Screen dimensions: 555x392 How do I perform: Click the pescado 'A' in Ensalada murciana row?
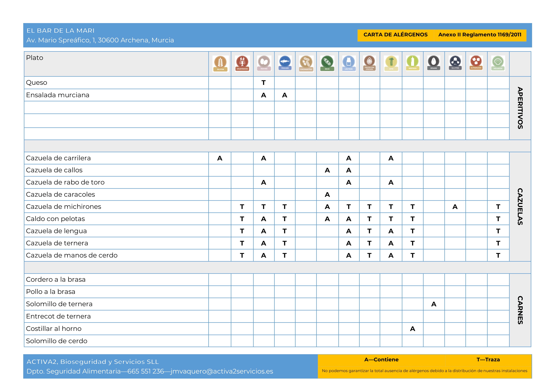[x=284, y=95]
